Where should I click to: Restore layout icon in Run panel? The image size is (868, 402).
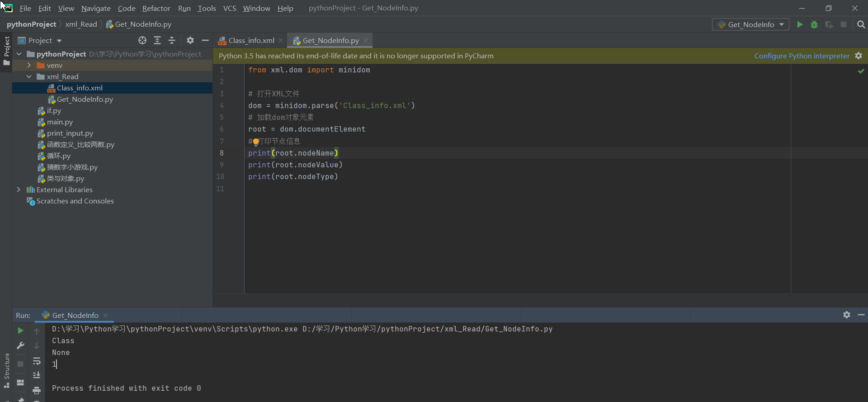(x=20, y=383)
